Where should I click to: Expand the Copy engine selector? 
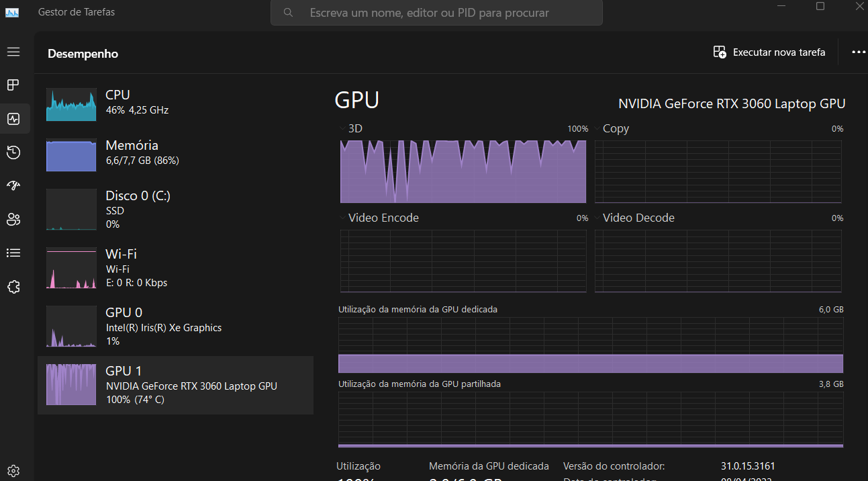pyautogui.click(x=598, y=128)
